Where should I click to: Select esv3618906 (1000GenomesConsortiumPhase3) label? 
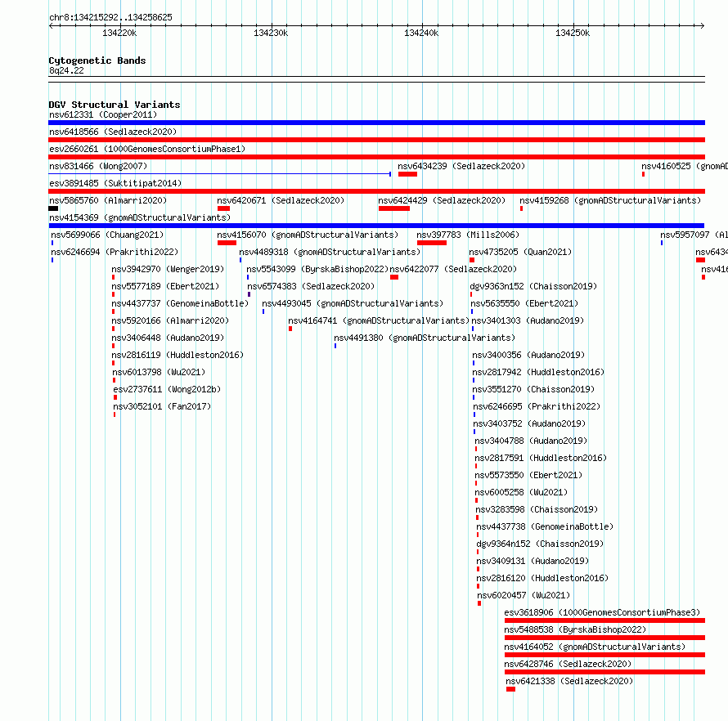602,612
